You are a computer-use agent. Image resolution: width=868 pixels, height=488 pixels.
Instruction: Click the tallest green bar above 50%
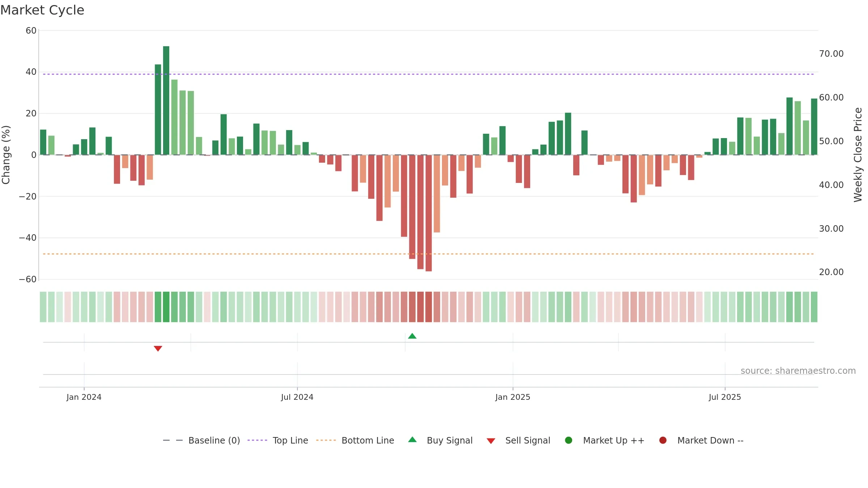pos(166,100)
